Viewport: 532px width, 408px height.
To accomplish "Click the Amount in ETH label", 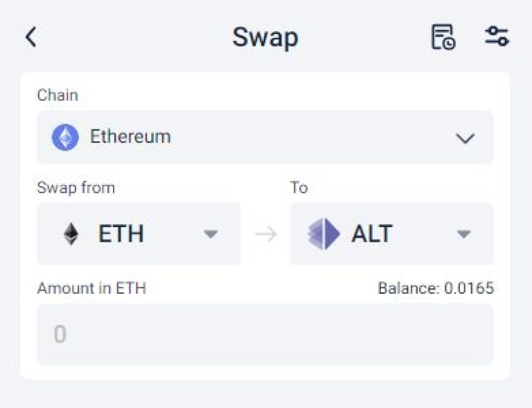I will coord(91,288).
